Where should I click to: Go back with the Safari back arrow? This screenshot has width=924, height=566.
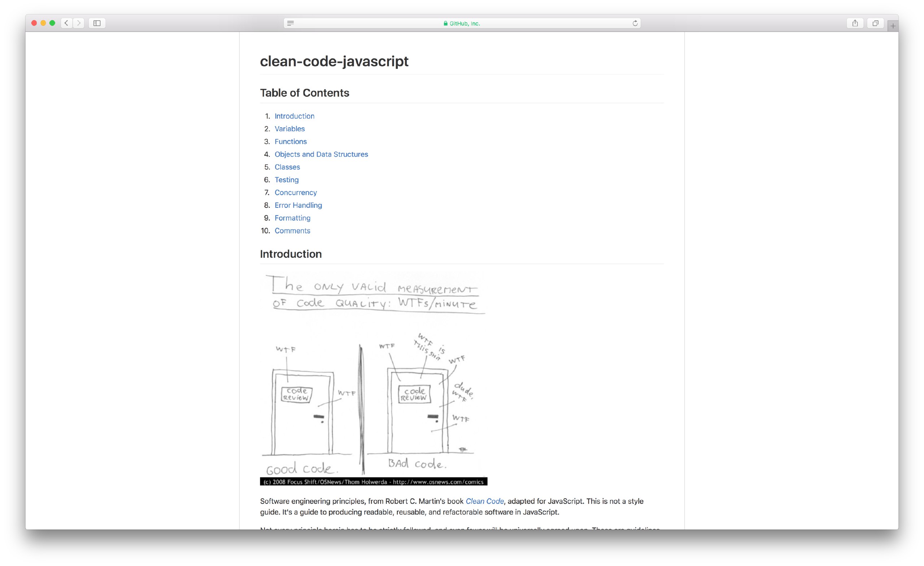pyautogui.click(x=66, y=23)
